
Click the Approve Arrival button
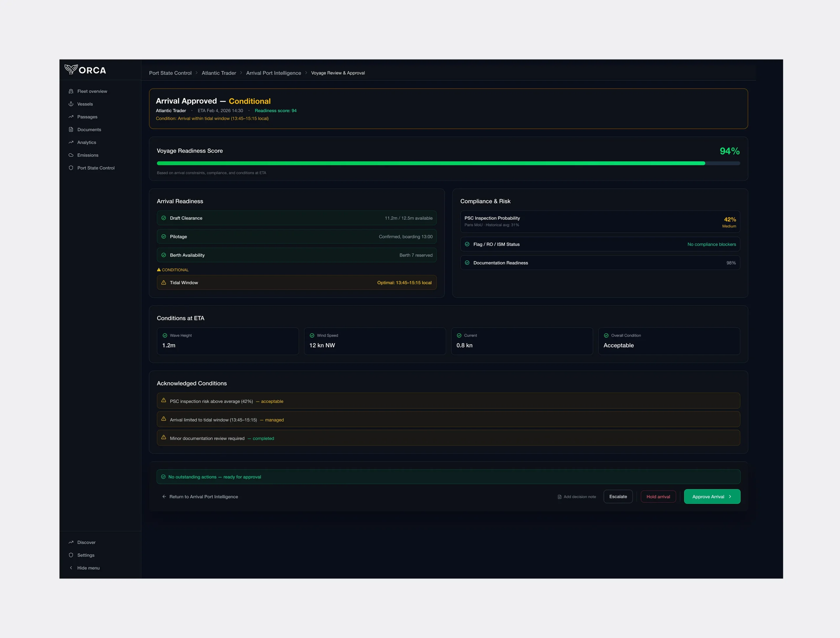712,496
